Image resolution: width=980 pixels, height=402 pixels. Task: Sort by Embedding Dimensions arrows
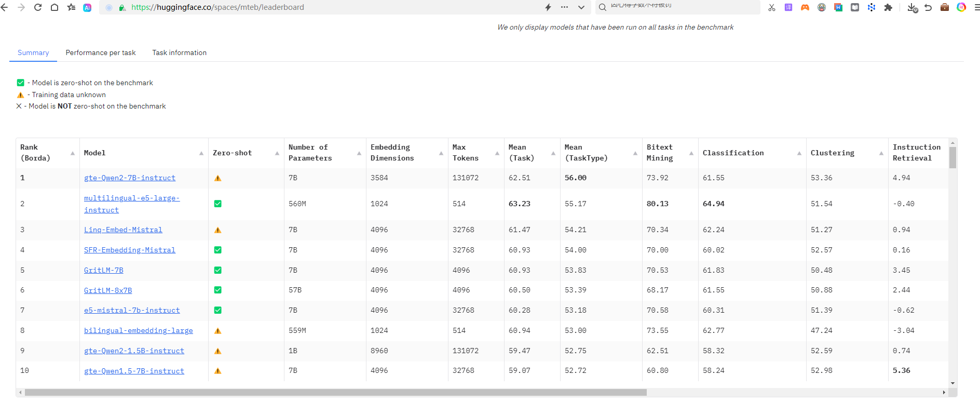(441, 153)
